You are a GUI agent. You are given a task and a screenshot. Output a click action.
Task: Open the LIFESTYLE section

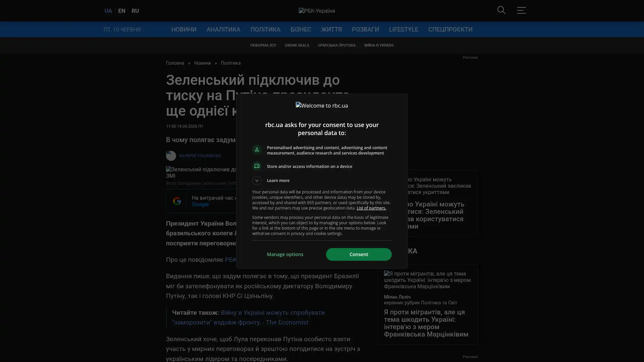(x=404, y=29)
